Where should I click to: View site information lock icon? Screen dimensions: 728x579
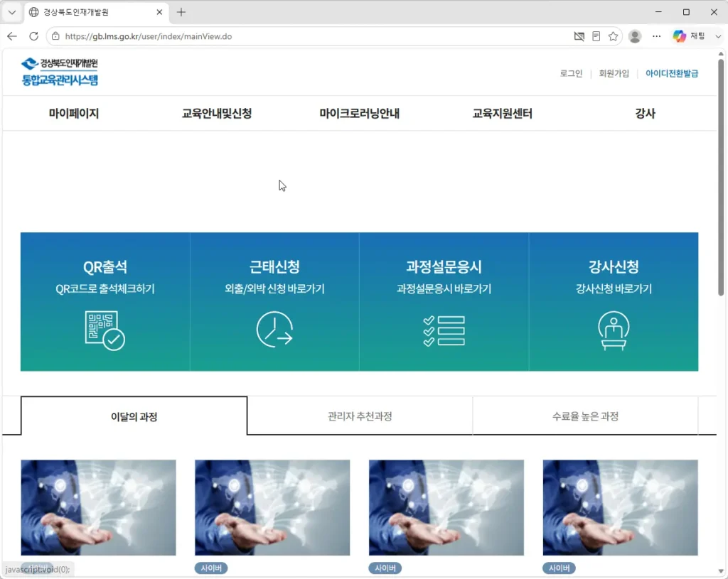(55, 36)
